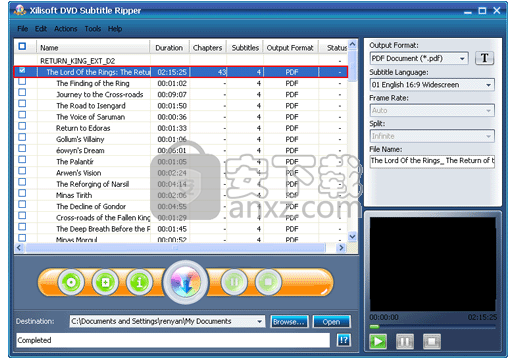Screen dimensions: 517x364
Task: Check Minas Tirith chapter
Action: [22, 193]
